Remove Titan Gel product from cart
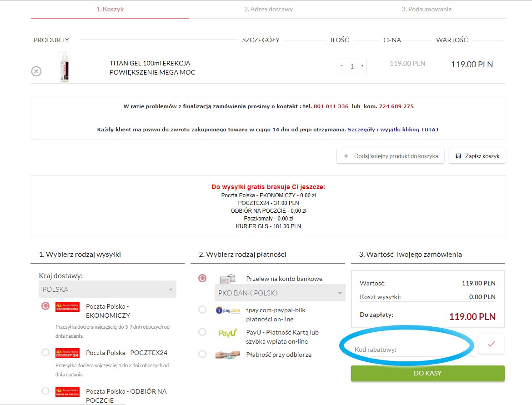 coord(36,71)
